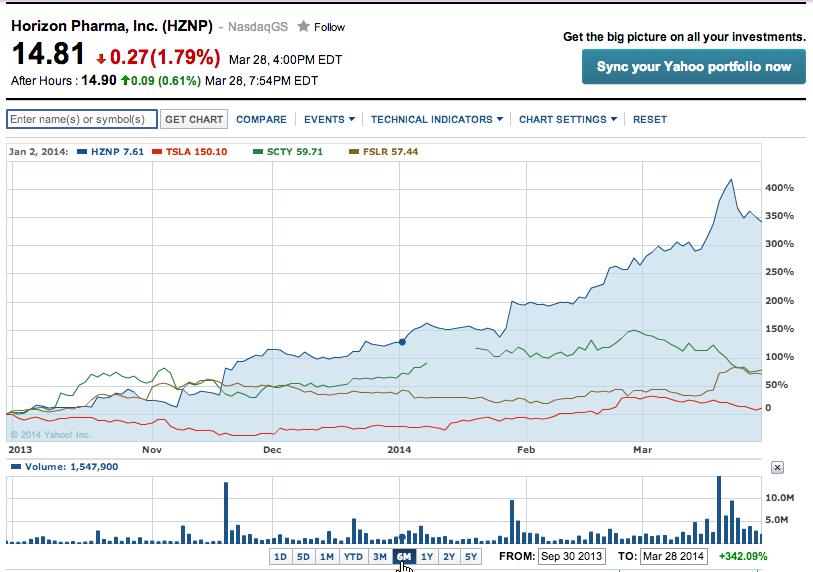The height and width of the screenshot is (572, 813).
Task: Click the FROM date field Sep 30 2013
Action: pyautogui.click(x=571, y=556)
